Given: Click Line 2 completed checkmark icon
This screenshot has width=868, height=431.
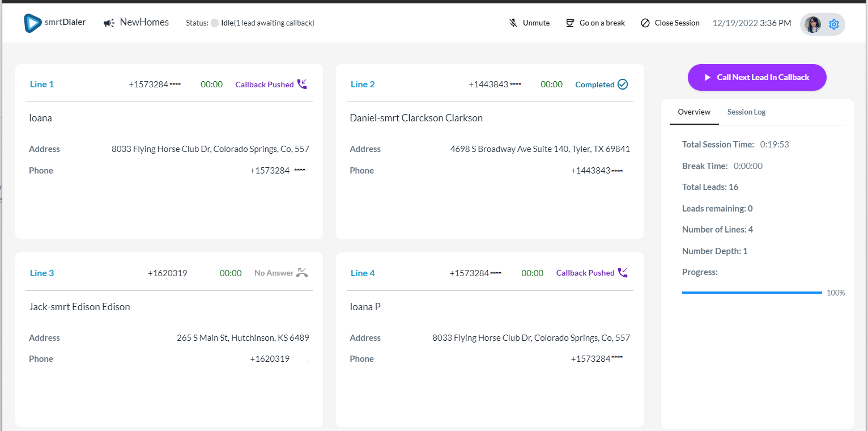Looking at the screenshot, I should click(x=623, y=84).
